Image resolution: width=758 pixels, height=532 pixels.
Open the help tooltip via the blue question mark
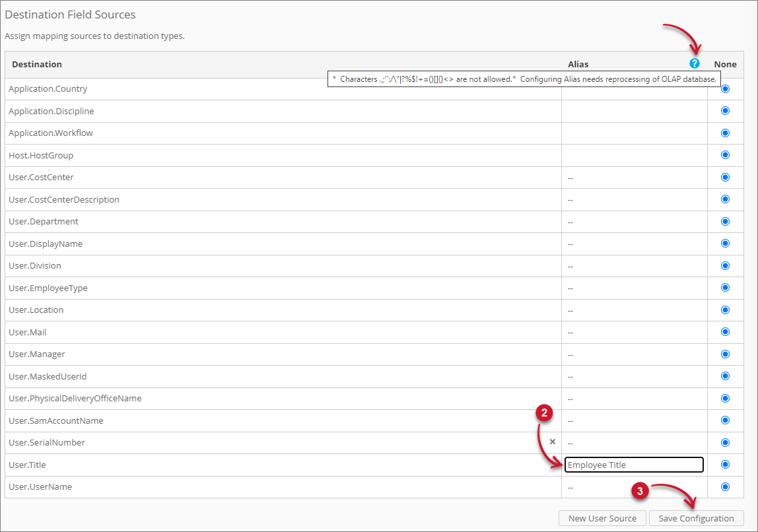pyautogui.click(x=695, y=63)
